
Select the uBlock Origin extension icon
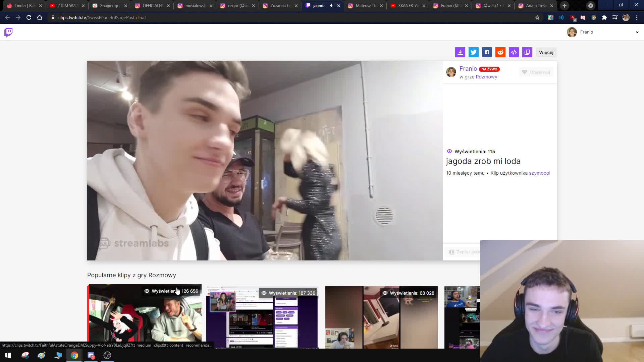coord(572,17)
